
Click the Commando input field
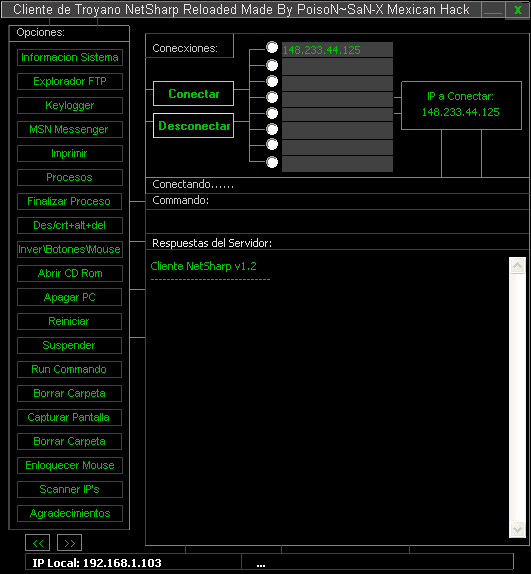[337, 221]
